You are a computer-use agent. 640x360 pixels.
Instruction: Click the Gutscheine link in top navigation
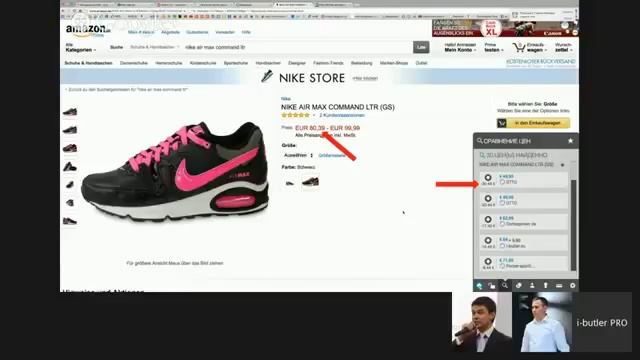pyautogui.click(x=197, y=32)
